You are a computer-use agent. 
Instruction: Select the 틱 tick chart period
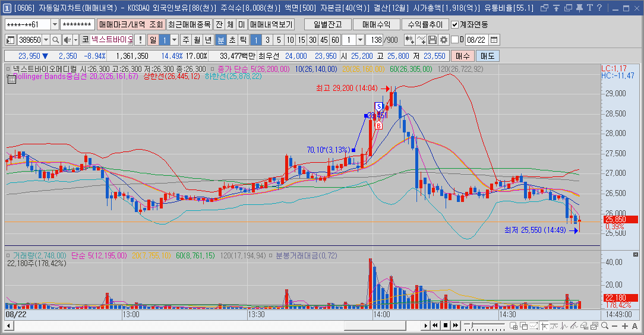point(243,40)
